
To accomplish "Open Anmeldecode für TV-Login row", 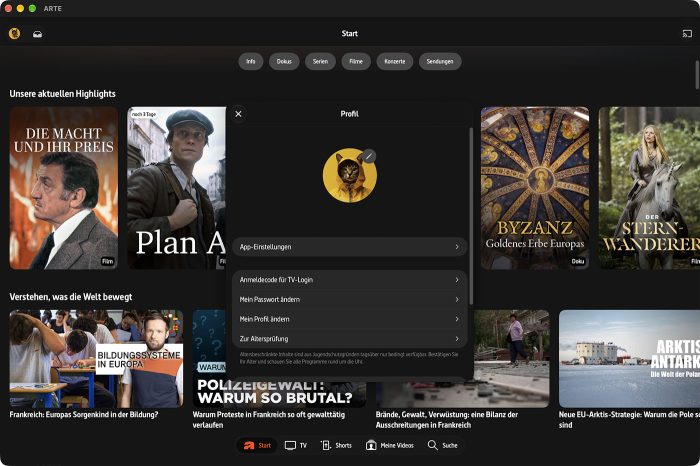I will click(x=350, y=280).
